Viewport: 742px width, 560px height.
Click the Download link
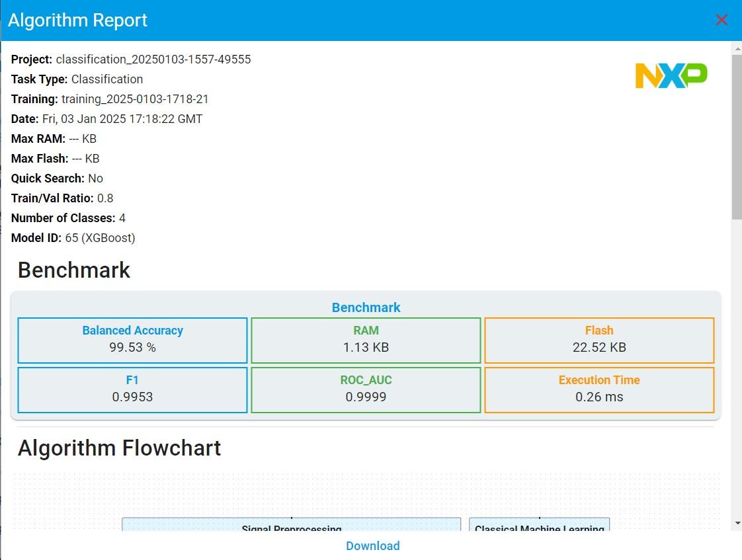tap(372, 545)
